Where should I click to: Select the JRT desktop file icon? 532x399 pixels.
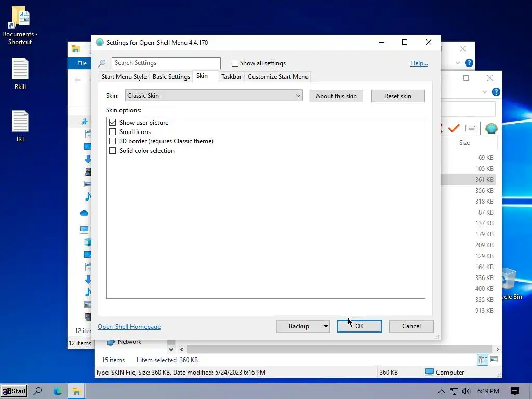(20, 126)
